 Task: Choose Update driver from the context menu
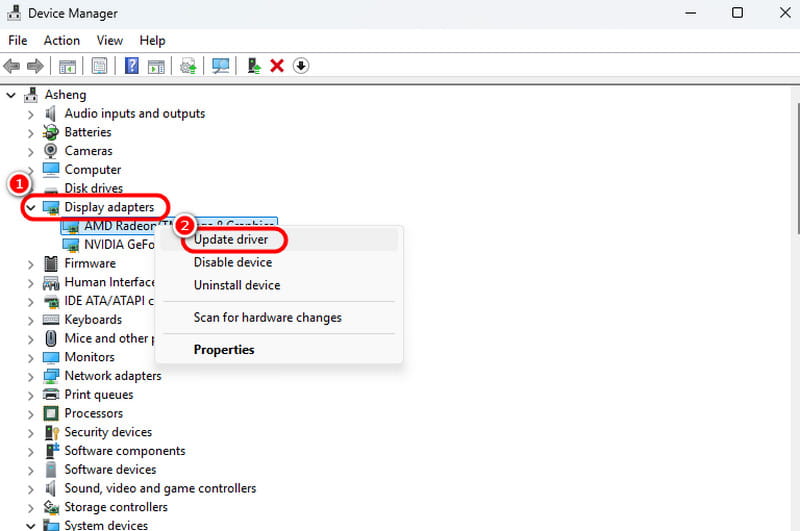click(231, 240)
